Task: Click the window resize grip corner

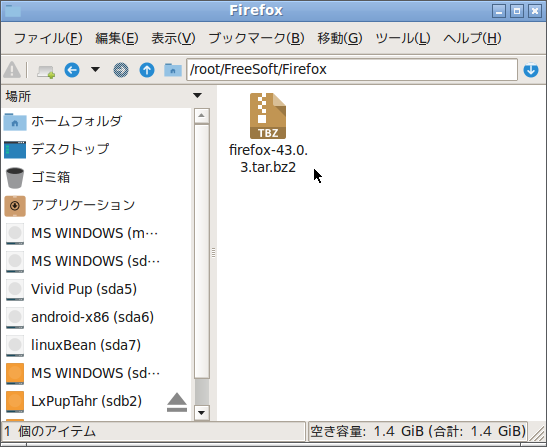Action: tap(537, 433)
